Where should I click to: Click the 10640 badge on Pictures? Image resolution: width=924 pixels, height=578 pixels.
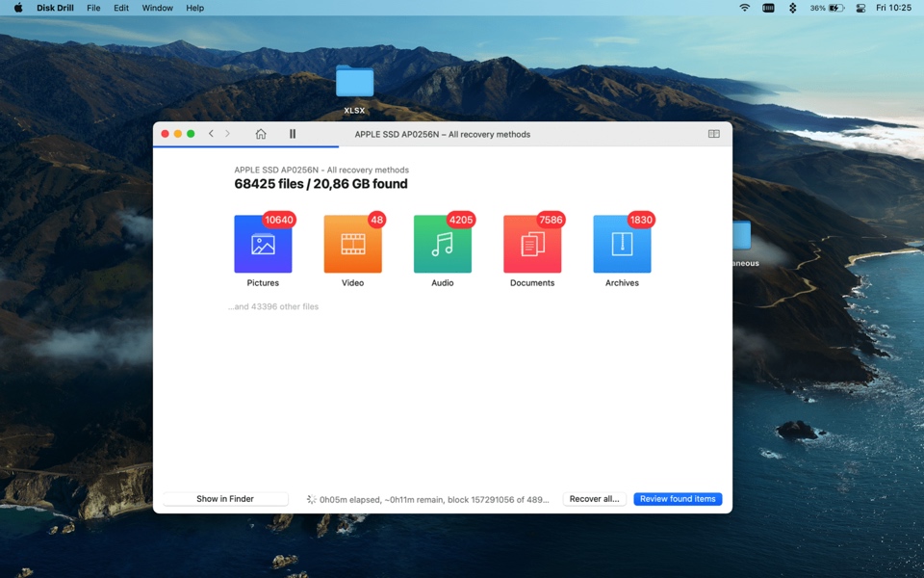click(x=279, y=220)
